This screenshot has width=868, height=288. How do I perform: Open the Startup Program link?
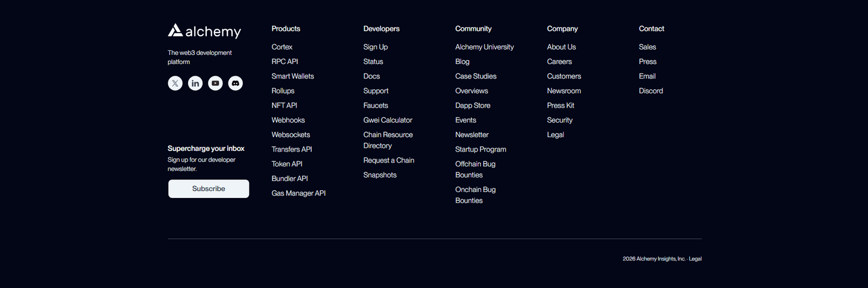pos(480,149)
